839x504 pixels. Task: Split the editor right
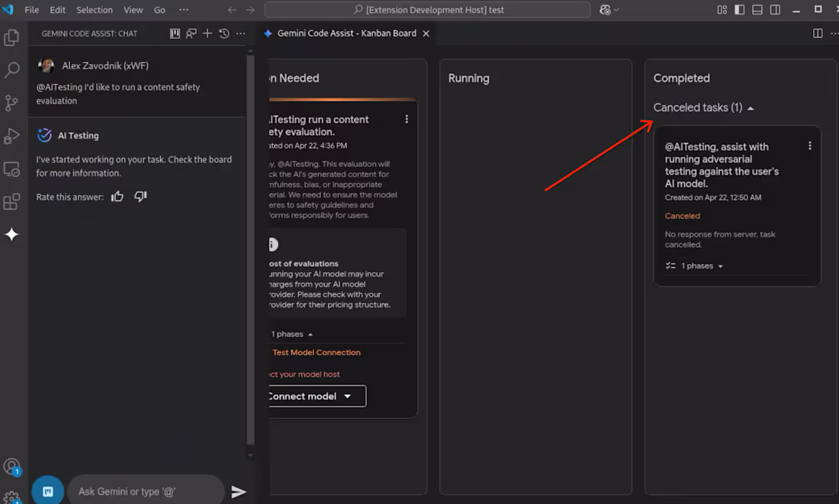(x=818, y=34)
